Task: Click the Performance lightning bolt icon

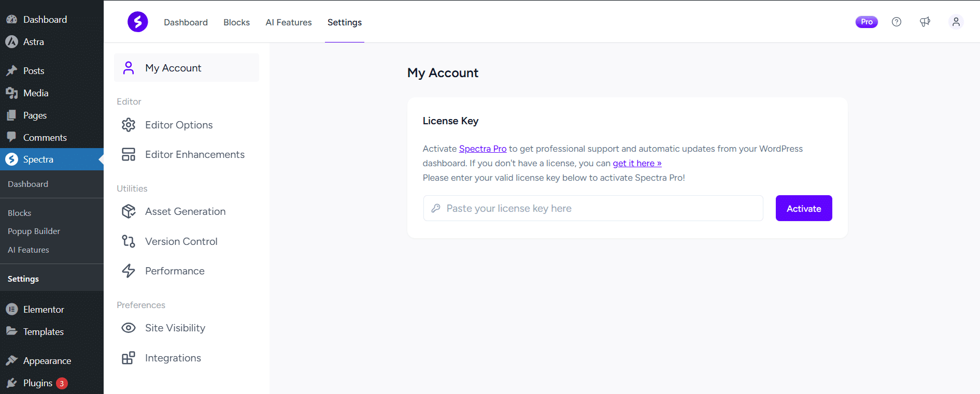Action: click(x=129, y=271)
